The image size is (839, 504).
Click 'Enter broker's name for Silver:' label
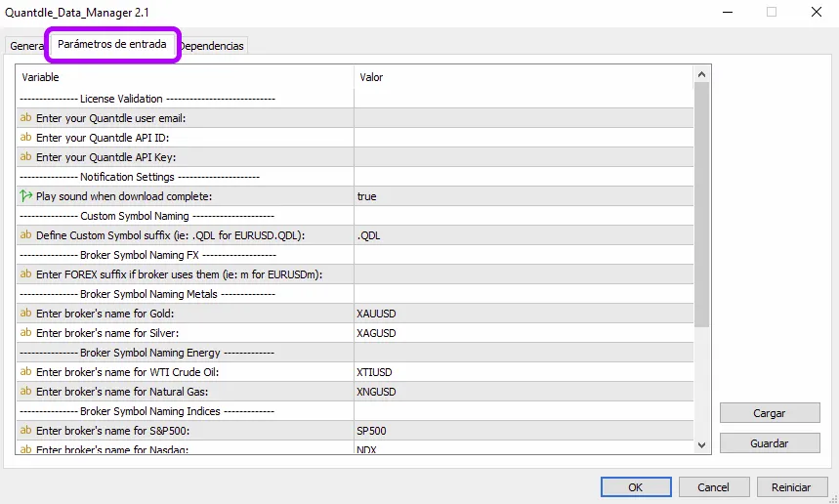point(107,333)
